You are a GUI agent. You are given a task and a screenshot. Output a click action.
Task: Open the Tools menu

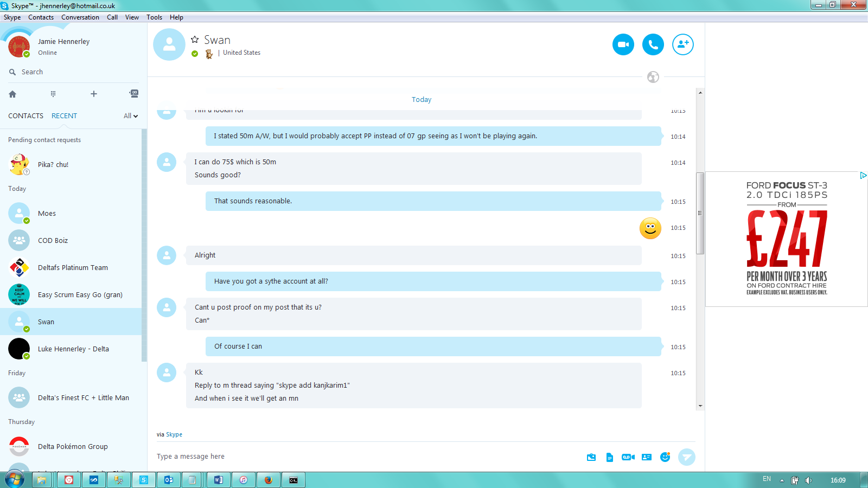click(x=154, y=17)
